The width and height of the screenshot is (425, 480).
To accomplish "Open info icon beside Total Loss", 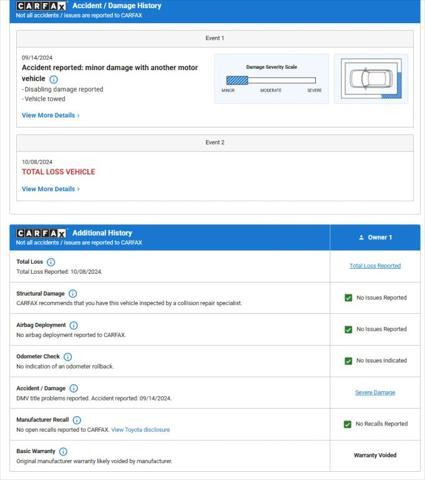I will 51,262.
